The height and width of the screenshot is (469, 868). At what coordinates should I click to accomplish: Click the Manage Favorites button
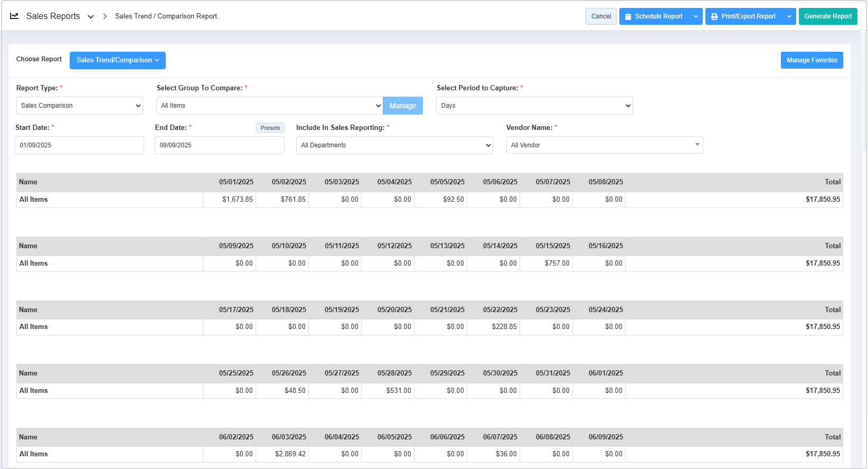(x=812, y=60)
